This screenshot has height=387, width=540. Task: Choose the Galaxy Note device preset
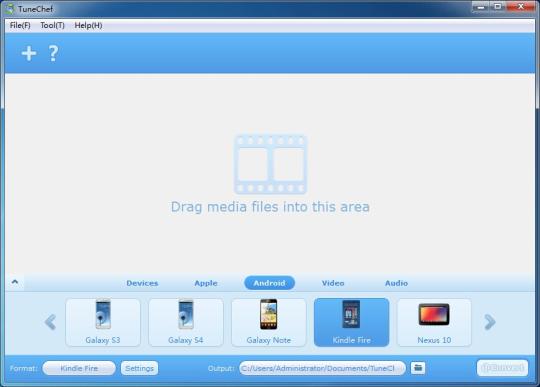pos(269,322)
